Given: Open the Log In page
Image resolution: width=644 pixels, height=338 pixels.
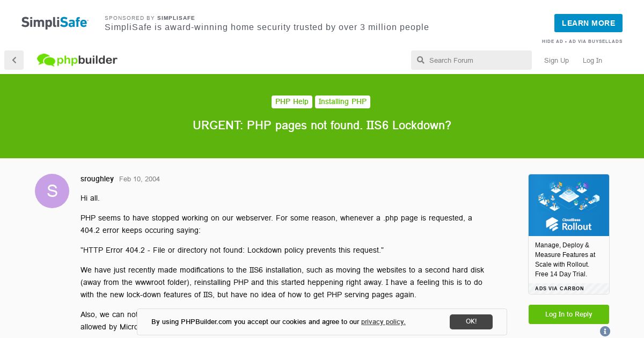Looking at the screenshot, I should pos(592,60).
